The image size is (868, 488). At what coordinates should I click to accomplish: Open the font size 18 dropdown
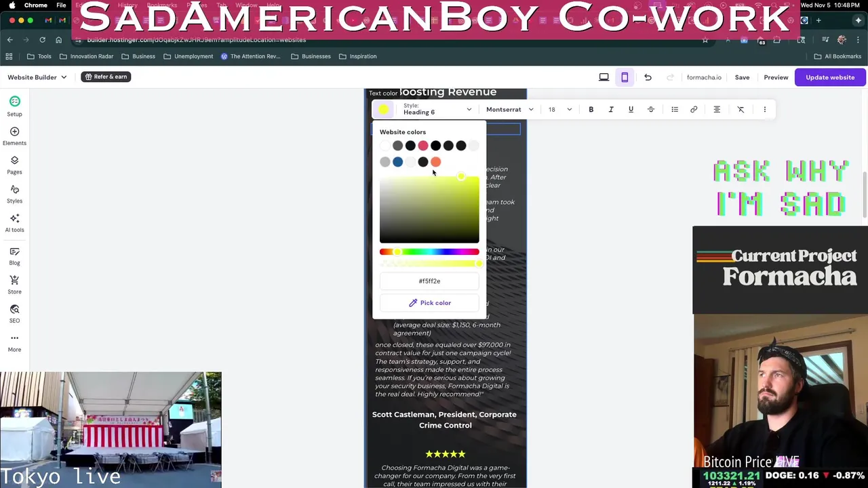[x=560, y=109]
